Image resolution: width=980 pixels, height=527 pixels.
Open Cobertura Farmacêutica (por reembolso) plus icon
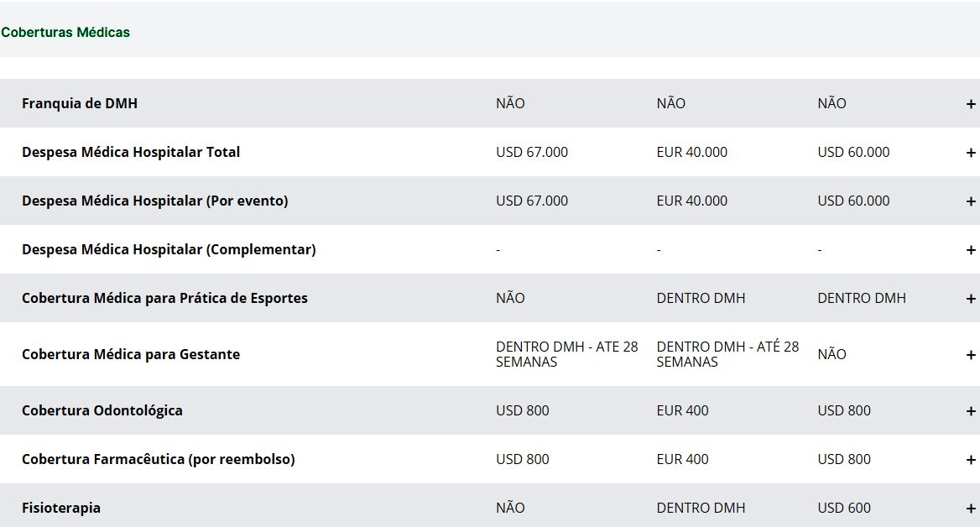pos(971,460)
